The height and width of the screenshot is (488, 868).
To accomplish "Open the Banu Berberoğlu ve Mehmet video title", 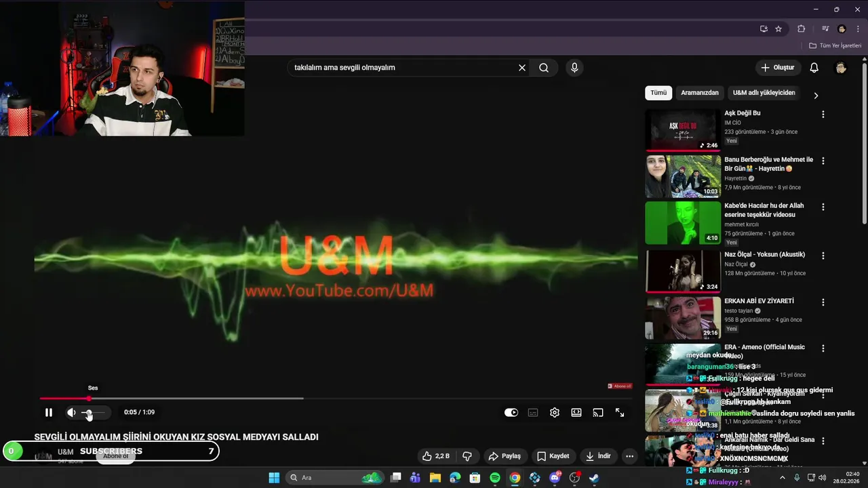I will (768, 164).
